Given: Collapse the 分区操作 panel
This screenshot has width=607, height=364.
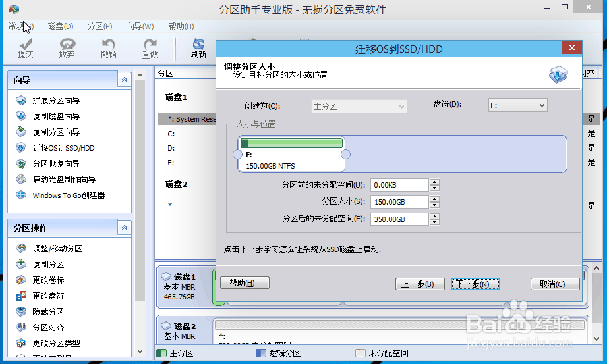Looking at the screenshot, I should tap(125, 228).
